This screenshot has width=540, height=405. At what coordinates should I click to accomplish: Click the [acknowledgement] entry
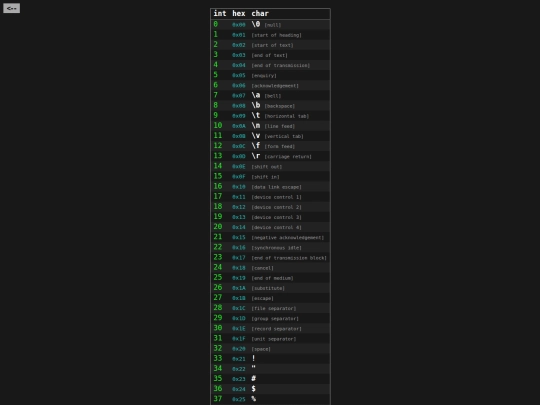tap(275, 86)
